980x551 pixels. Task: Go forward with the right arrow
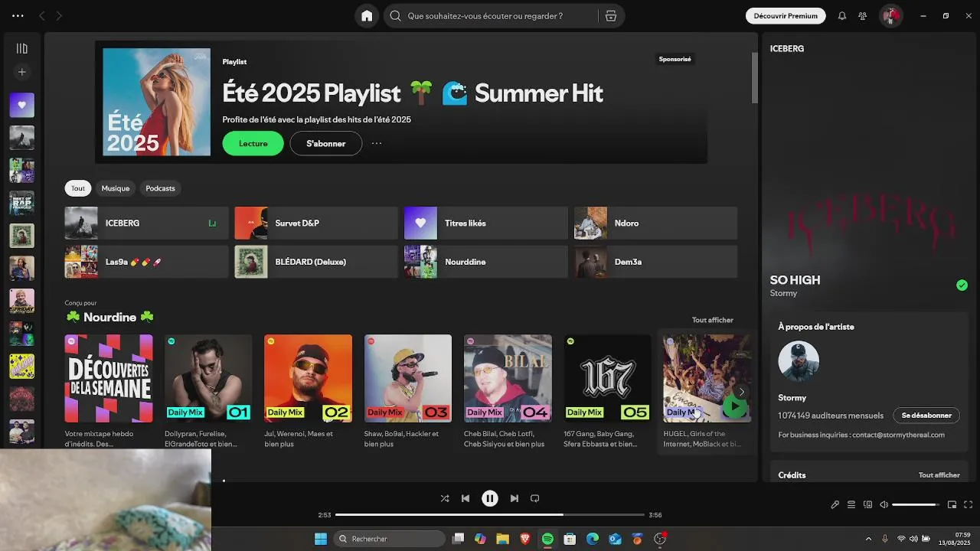click(59, 16)
